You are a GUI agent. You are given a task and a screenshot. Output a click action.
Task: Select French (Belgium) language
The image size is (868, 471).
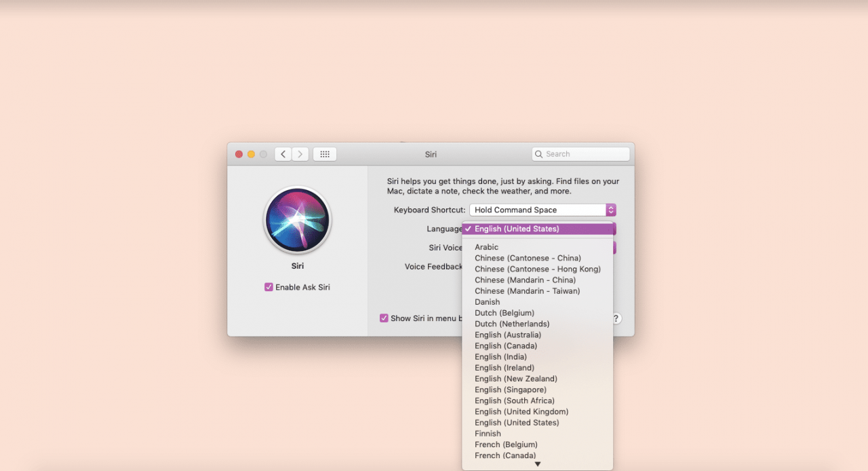(538, 445)
